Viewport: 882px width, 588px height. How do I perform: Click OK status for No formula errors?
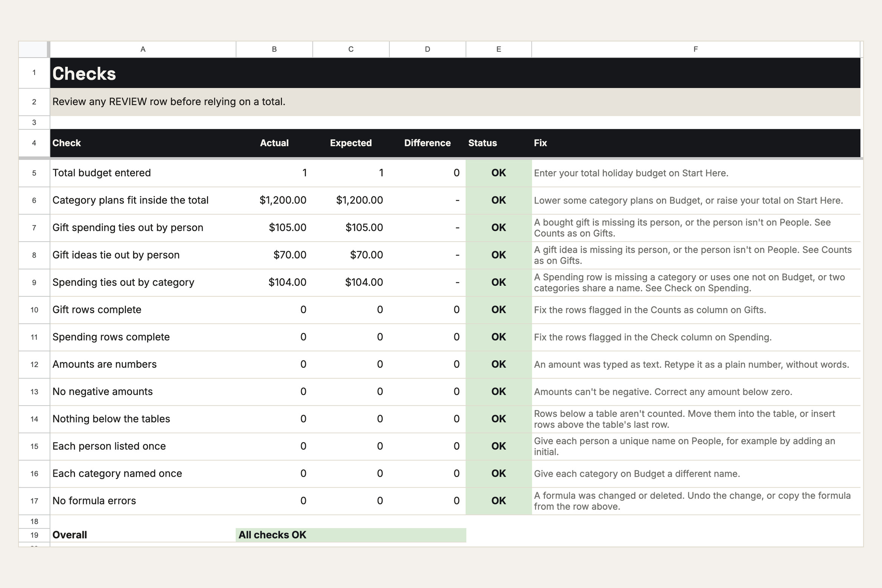point(499,501)
